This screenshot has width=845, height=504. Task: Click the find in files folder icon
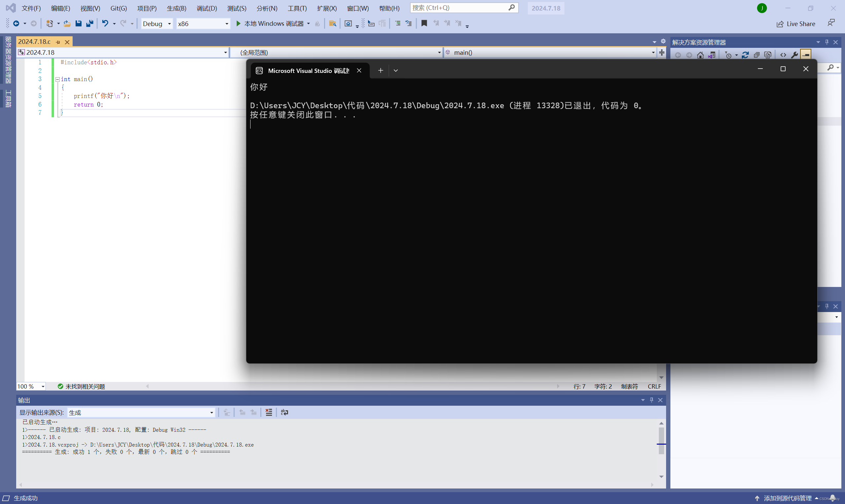[333, 23]
